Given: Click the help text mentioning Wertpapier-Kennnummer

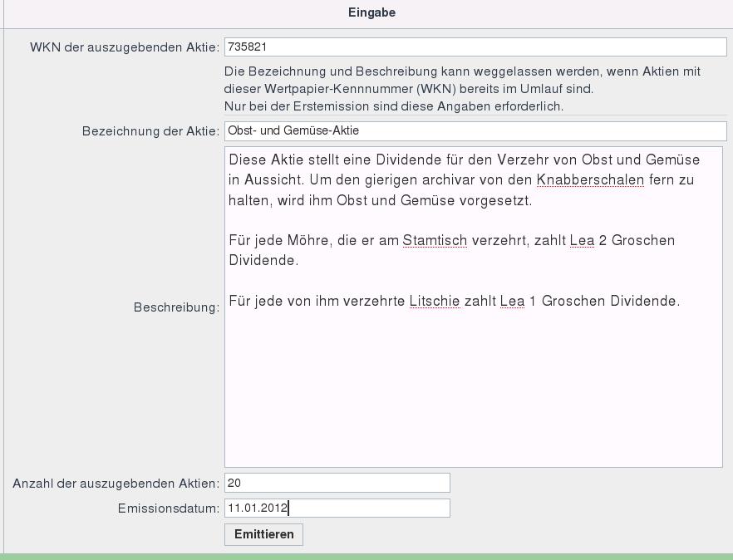Looking at the screenshot, I should coord(408,88).
